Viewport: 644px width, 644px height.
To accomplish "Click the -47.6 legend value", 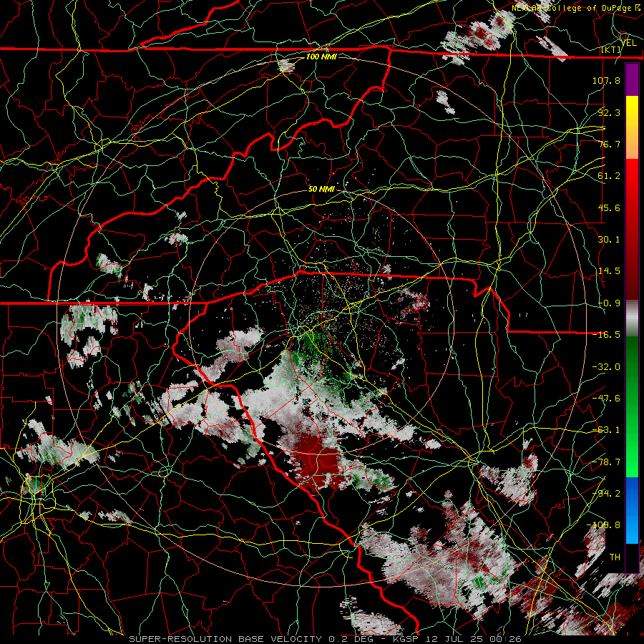I will [x=606, y=399].
